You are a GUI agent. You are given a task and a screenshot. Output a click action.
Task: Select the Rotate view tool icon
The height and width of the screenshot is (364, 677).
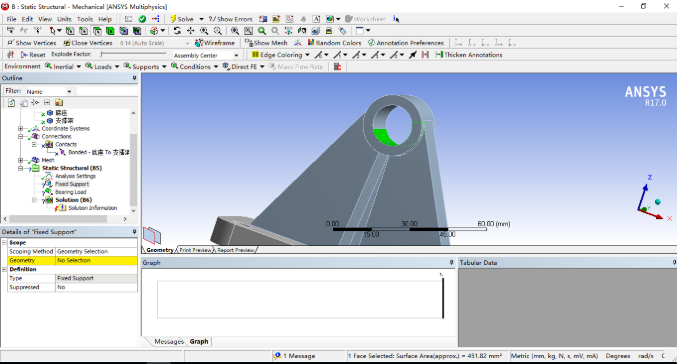[x=177, y=31]
